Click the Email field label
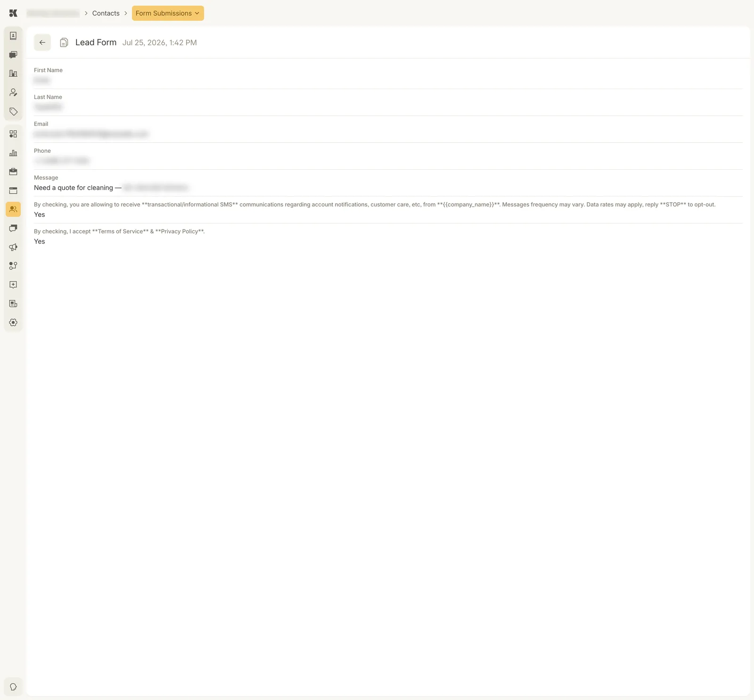This screenshot has width=754, height=700. pos(41,124)
